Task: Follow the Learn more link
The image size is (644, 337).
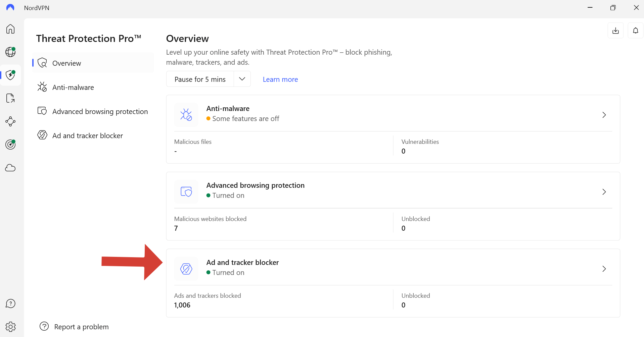Action: pyautogui.click(x=280, y=79)
